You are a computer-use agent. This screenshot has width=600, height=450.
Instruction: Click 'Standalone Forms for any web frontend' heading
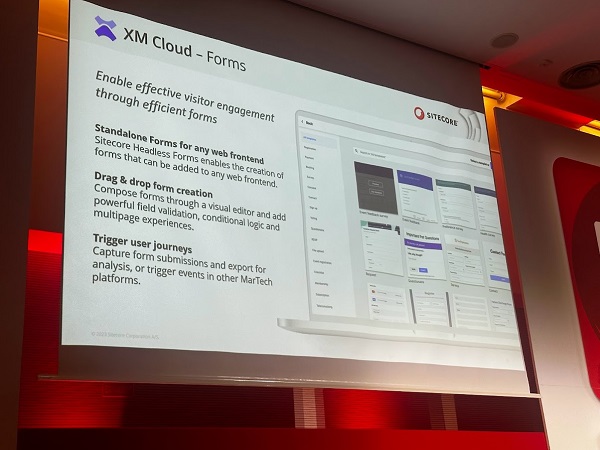tap(179, 143)
